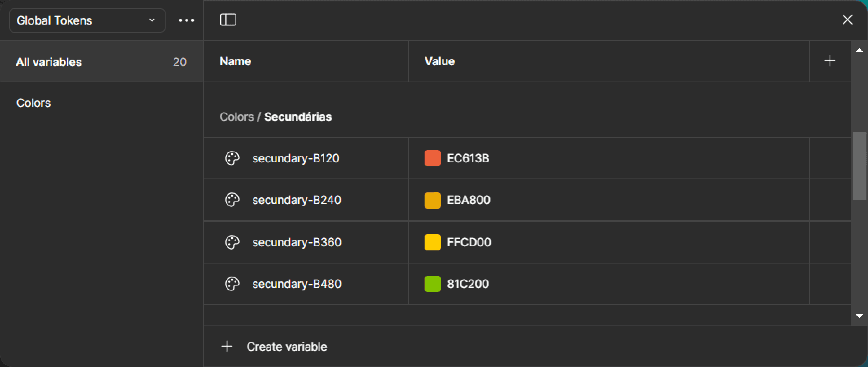
Task: Click the 81C200 green color swatch
Action: pos(432,284)
